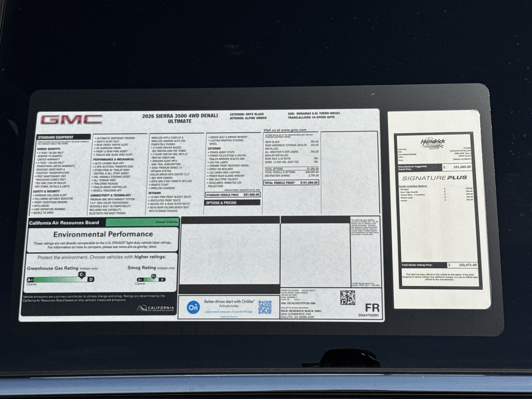
Task: Click the TOTAL VEHICLE PRICE $101,680.00 box
Action: pyautogui.click(x=291, y=182)
